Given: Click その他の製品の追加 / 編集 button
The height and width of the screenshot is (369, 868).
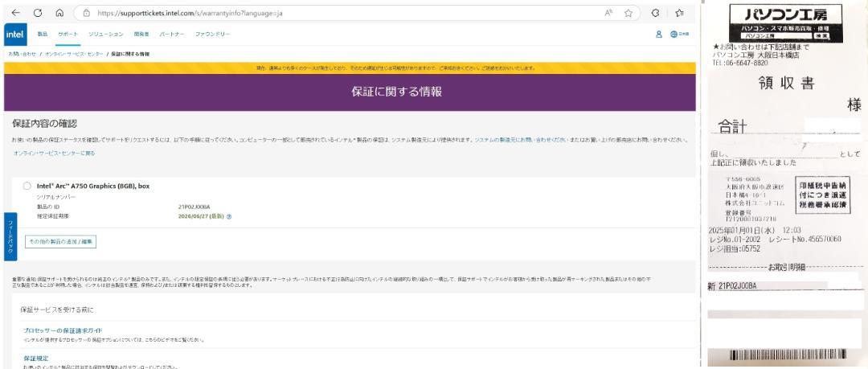Looking at the screenshot, I should [60, 241].
